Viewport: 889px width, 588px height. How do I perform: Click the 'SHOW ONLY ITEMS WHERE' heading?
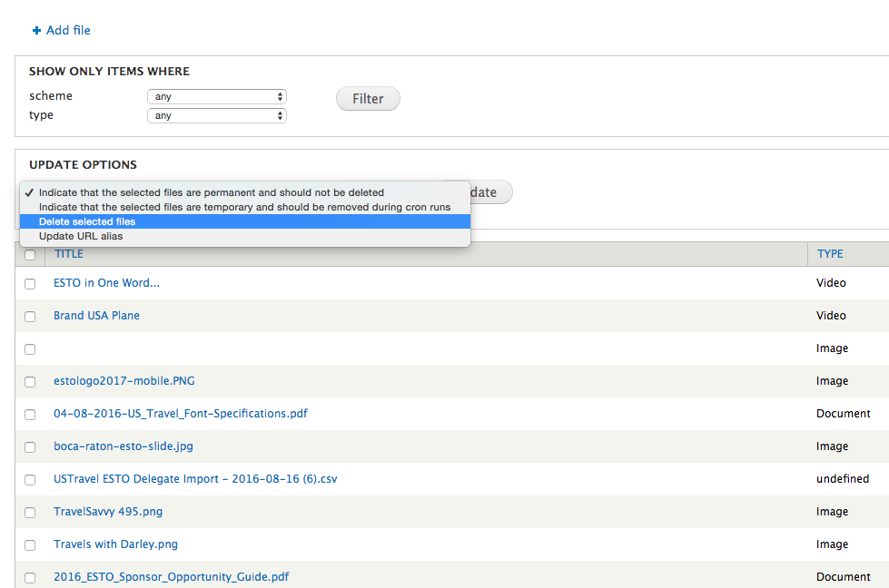point(110,72)
